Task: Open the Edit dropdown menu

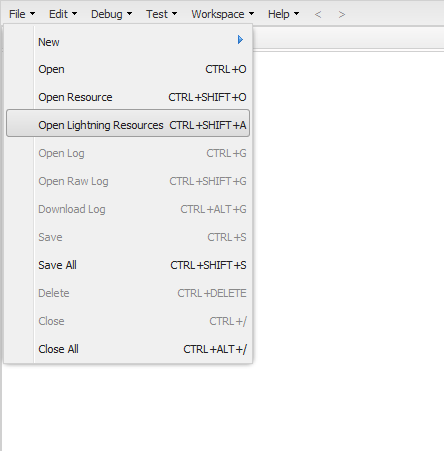Action: (63, 14)
